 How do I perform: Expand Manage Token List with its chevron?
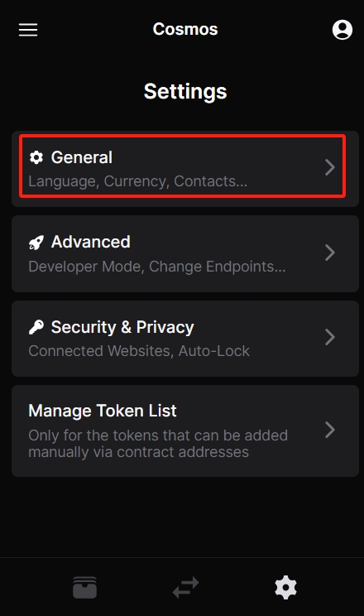(330, 430)
